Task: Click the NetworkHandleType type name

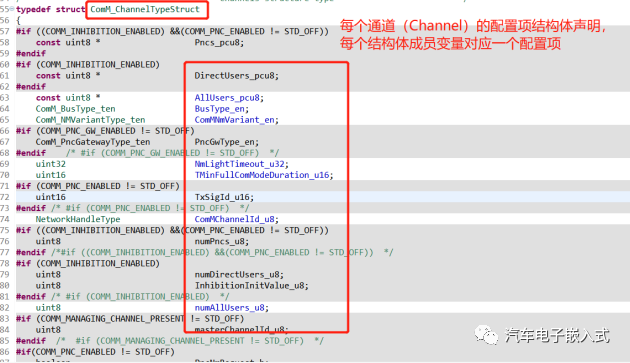Action: point(78,219)
